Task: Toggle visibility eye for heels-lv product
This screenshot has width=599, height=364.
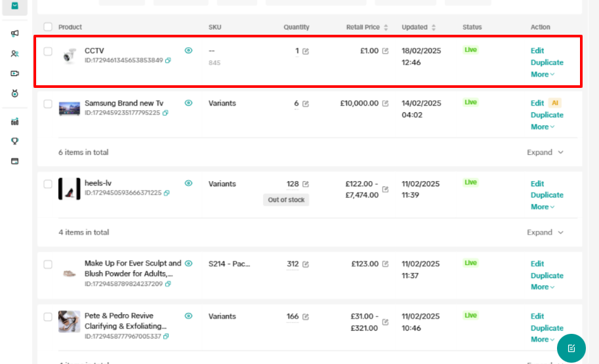Action: coord(188,184)
